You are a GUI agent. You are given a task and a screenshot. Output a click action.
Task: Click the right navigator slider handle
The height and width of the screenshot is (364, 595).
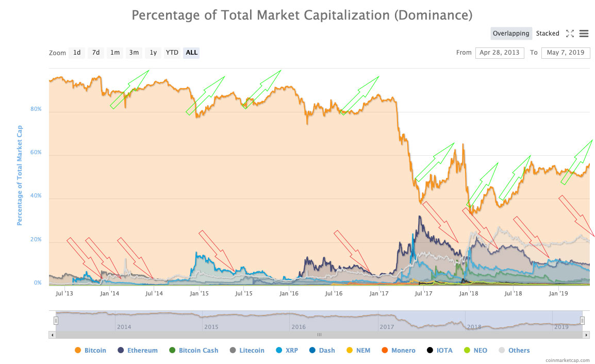point(583,320)
